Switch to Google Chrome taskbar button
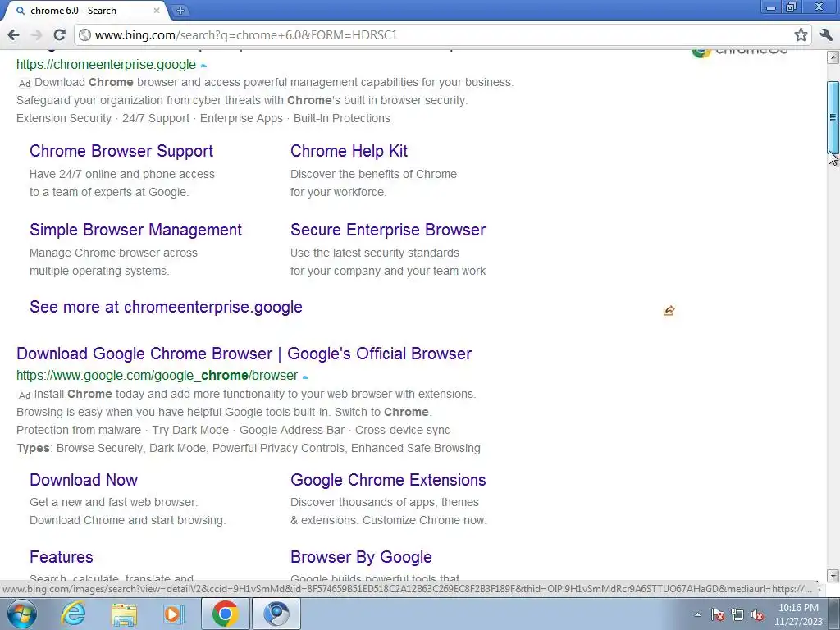The width and height of the screenshot is (840, 630). coord(225,614)
